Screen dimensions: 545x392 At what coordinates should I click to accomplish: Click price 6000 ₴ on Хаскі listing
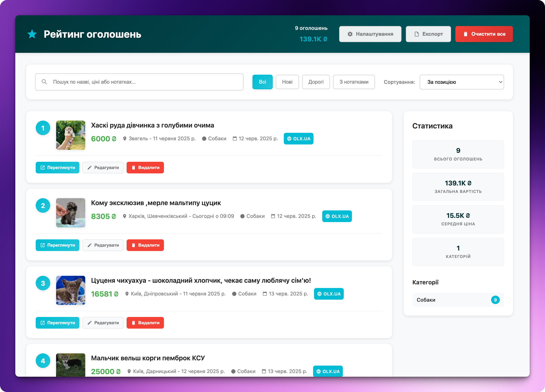[104, 139]
